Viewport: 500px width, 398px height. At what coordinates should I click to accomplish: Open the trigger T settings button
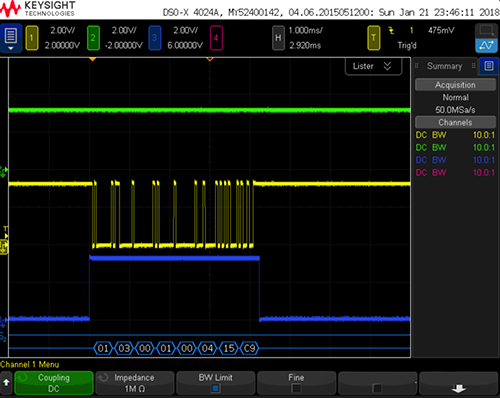(374, 38)
